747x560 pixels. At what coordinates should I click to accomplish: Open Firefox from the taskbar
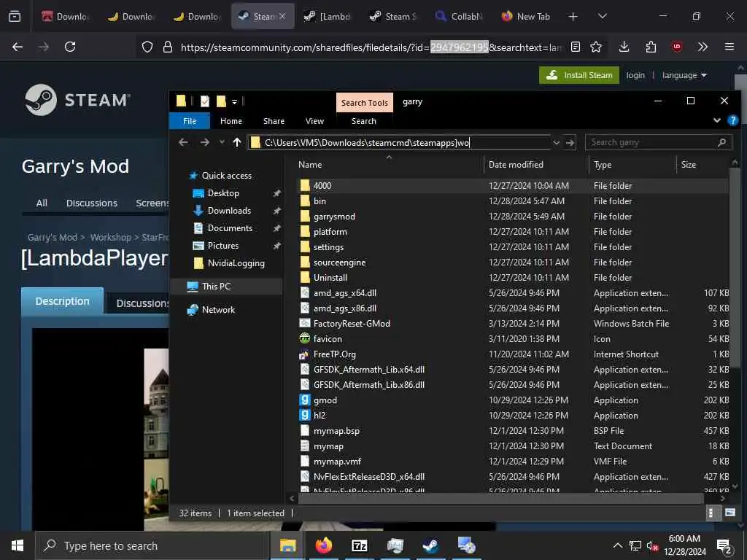323,545
